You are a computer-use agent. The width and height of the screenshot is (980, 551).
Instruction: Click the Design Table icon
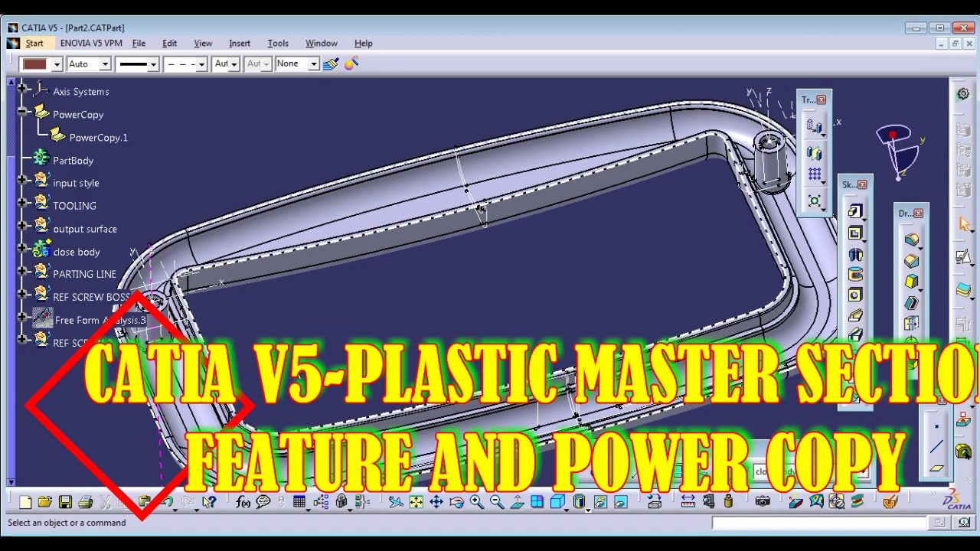pos(299,502)
